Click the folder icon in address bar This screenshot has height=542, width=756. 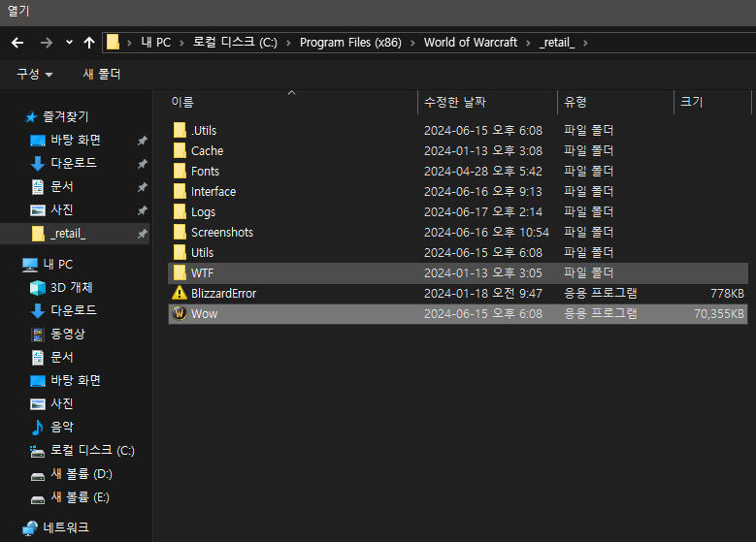pyautogui.click(x=113, y=42)
